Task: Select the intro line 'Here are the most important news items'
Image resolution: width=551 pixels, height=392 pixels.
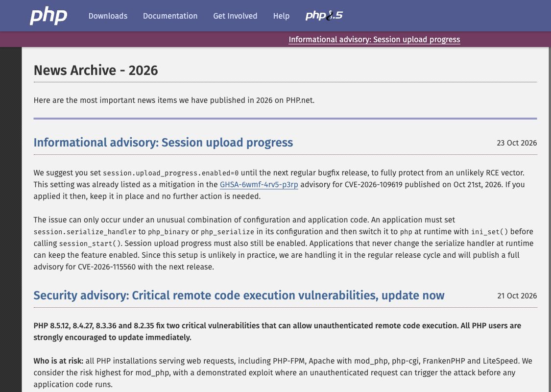Action: [105, 100]
